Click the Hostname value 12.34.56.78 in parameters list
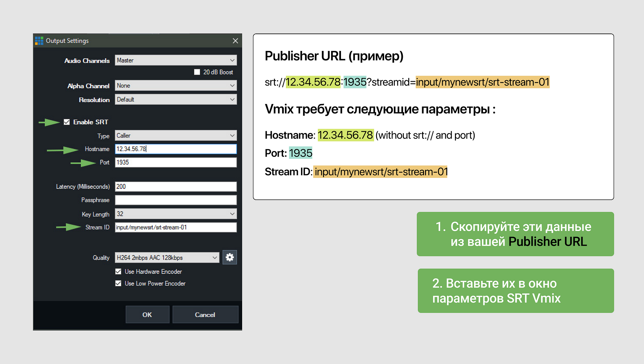 point(346,135)
